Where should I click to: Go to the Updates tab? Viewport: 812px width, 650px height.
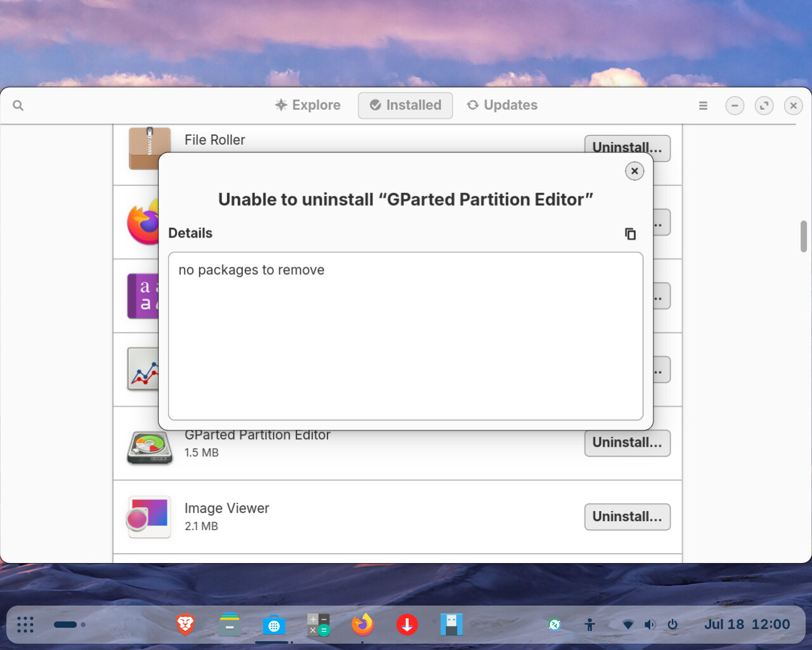(502, 105)
